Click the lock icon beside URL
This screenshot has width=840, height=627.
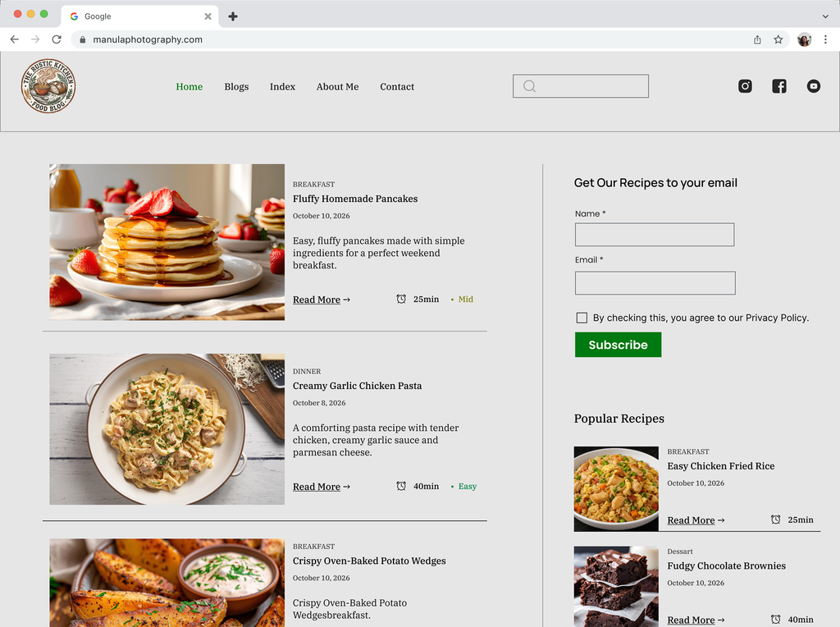[x=83, y=39]
